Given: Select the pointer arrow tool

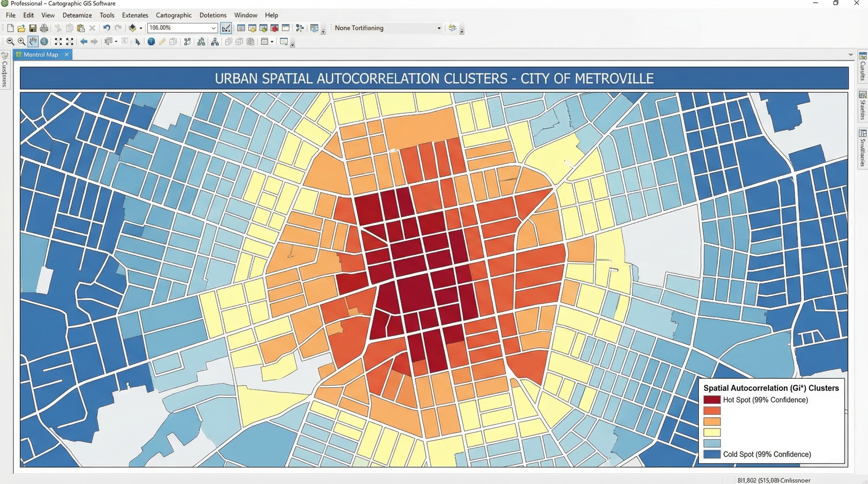Looking at the screenshot, I should [137, 42].
